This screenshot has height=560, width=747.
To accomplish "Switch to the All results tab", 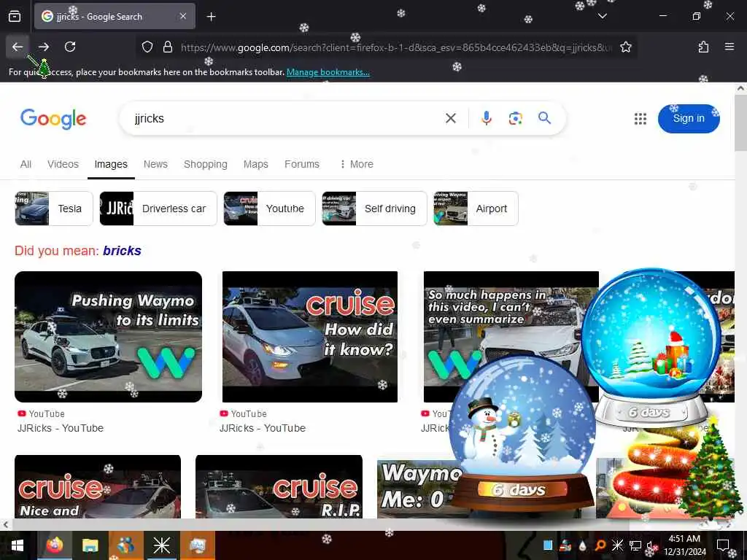I will (26, 164).
